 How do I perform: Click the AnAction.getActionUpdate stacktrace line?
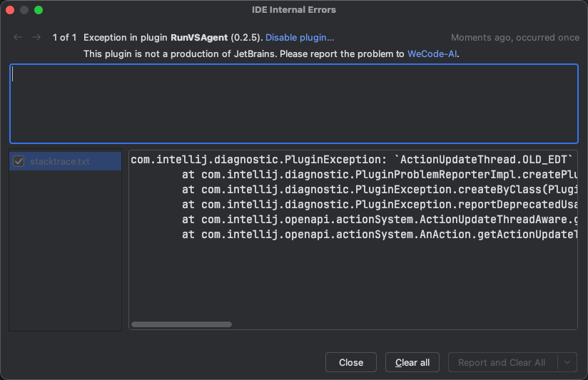point(380,235)
